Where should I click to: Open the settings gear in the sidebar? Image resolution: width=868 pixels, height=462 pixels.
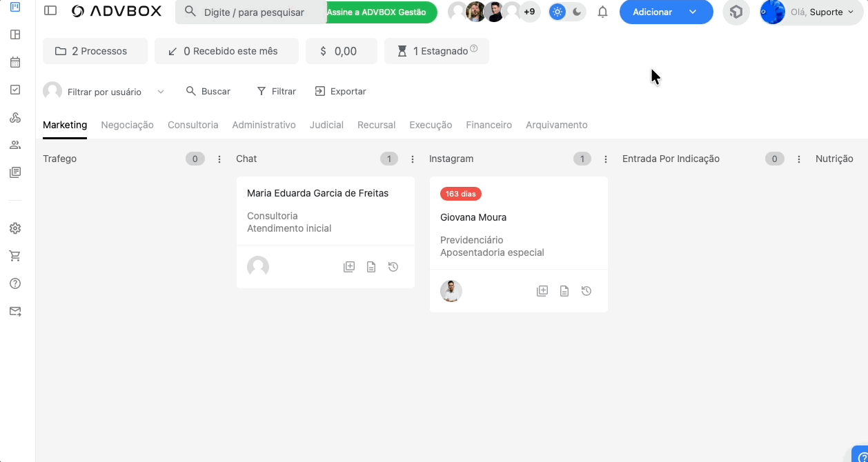point(15,228)
